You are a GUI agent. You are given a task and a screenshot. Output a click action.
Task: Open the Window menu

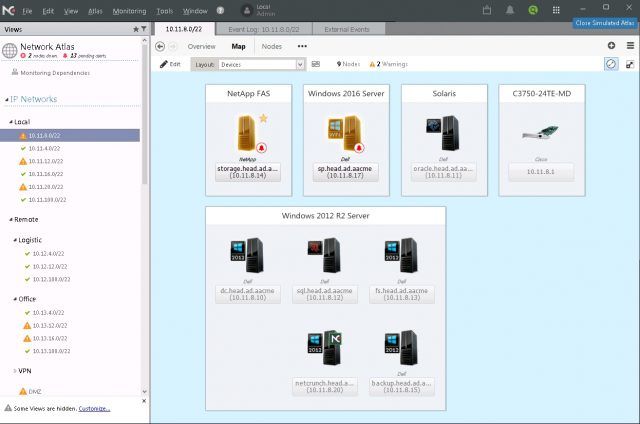coord(195,11)
